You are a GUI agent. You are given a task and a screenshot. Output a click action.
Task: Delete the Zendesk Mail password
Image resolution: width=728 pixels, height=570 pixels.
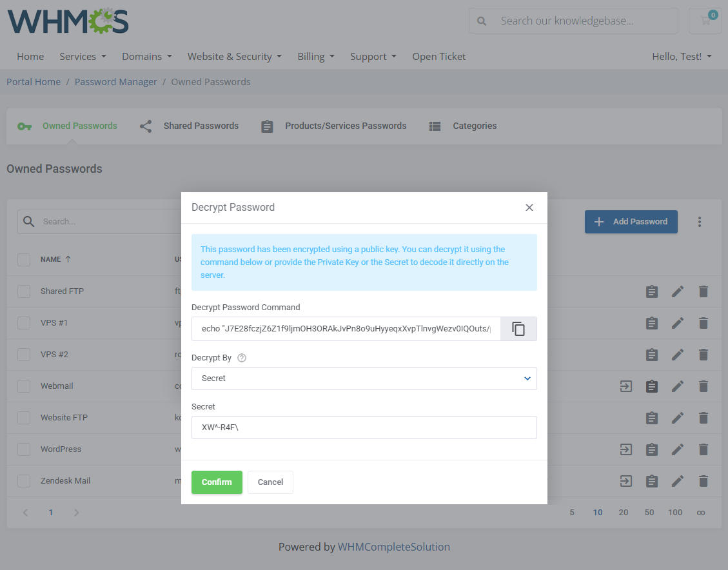(703, 481)
